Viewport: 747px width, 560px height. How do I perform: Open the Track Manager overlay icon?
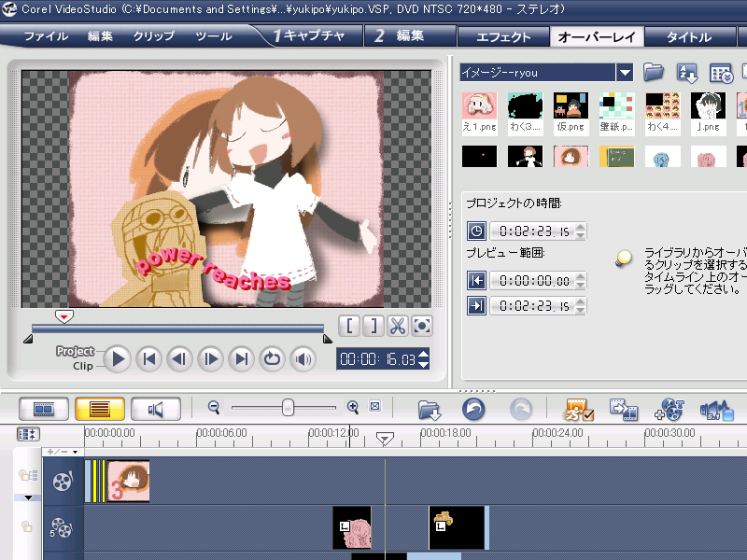(x=669, y=410)
